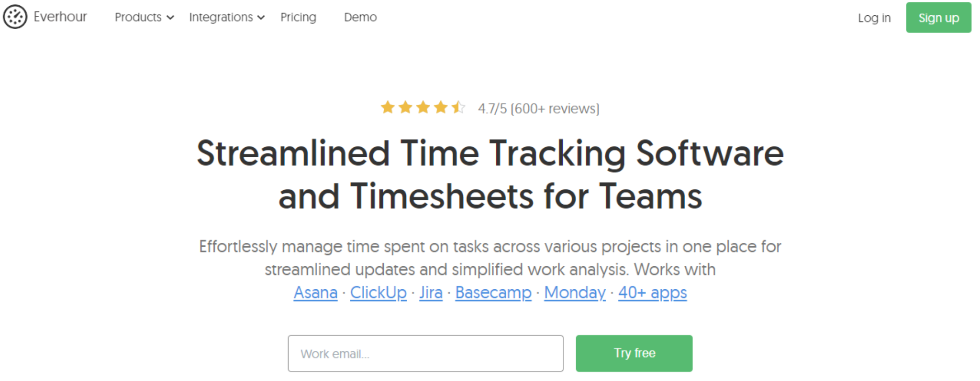Select the third star of the review rating
Viewport: 980px width, 381px height.
(x=423, y=108)
